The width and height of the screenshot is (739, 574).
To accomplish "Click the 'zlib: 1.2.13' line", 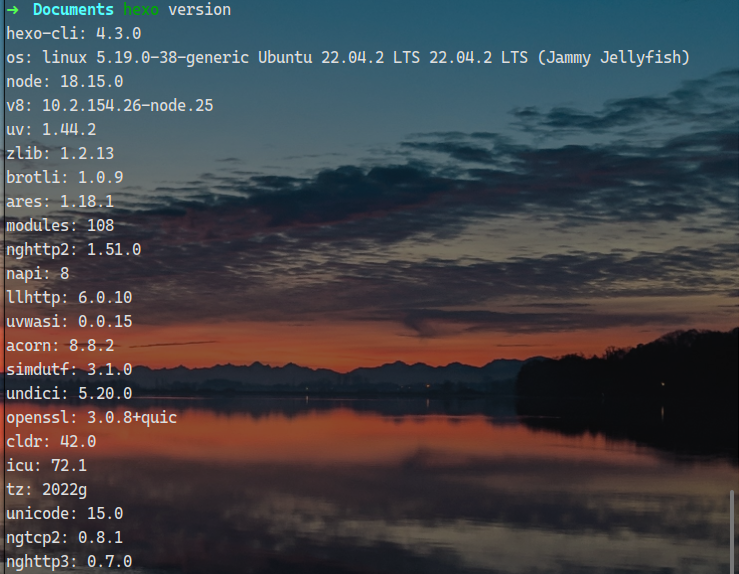I will (x=60, y=153).
